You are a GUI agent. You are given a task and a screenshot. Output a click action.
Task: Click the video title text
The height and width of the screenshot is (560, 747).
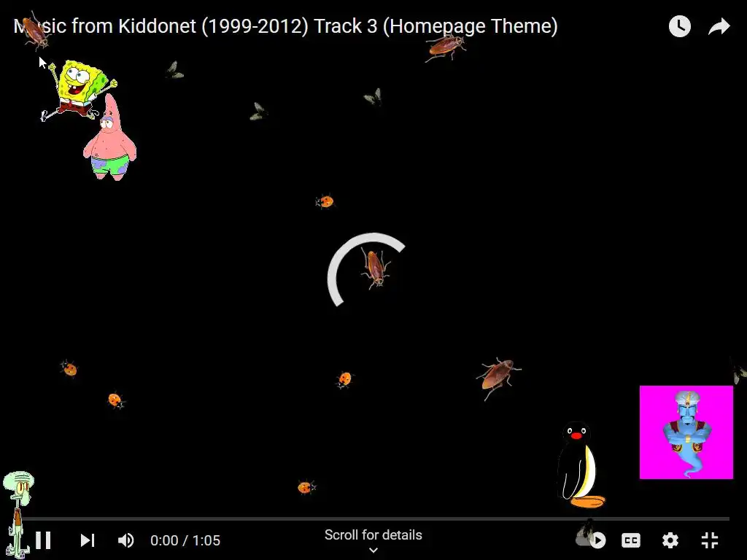285,26
